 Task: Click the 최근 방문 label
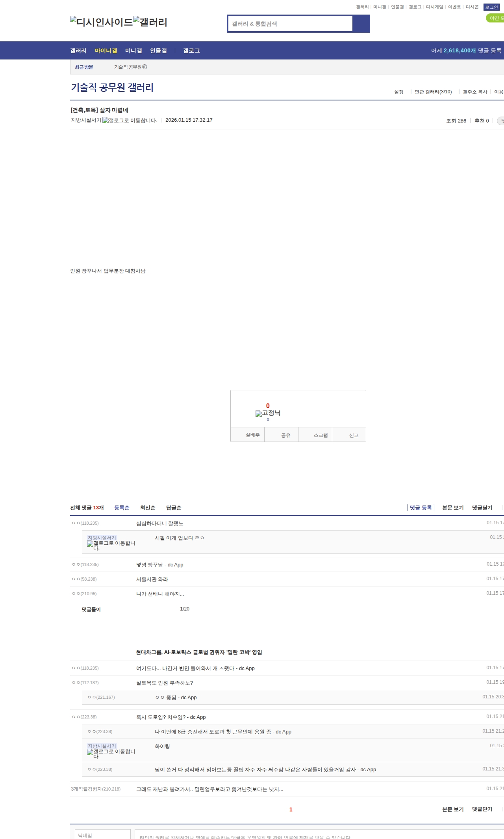click(84, 67)
